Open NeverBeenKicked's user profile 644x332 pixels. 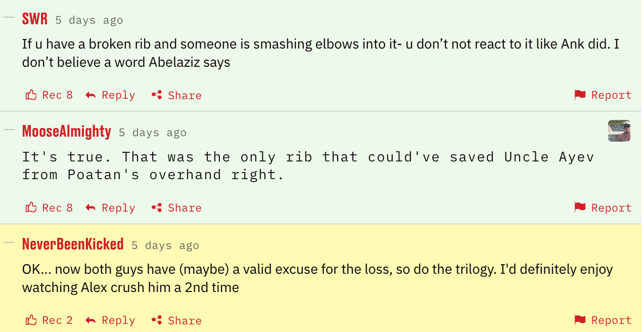point(73,244)
